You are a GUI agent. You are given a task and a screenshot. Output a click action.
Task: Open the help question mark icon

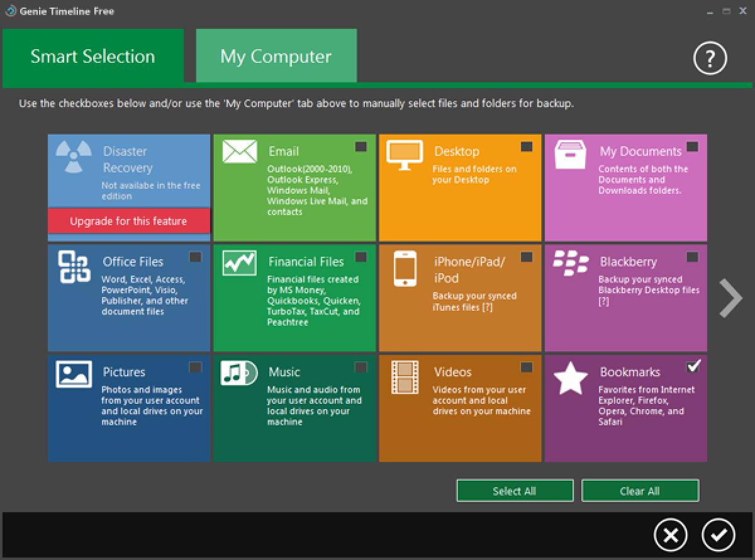coord(710,58)
